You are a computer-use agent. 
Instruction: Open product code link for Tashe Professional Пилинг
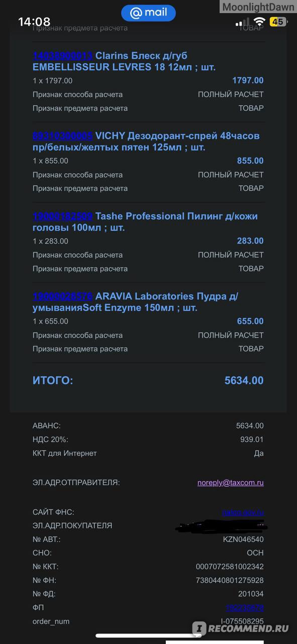coord(62,216)
